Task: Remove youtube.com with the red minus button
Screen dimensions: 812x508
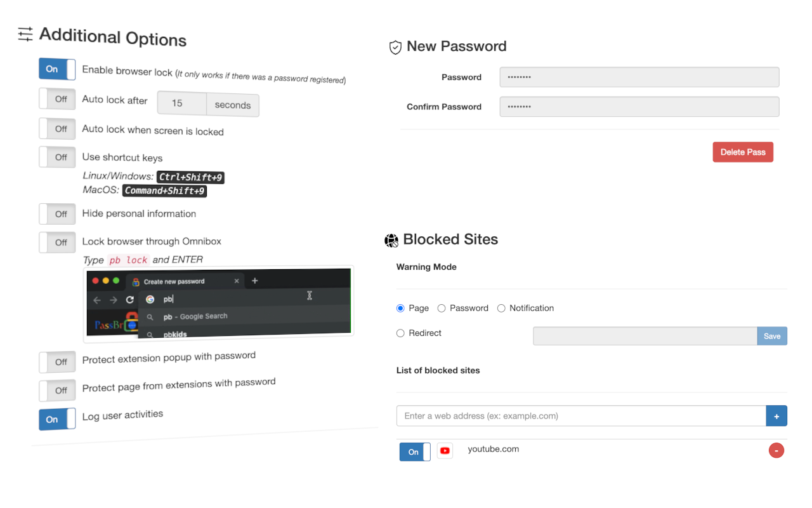Action: click(x=776, y=451)
